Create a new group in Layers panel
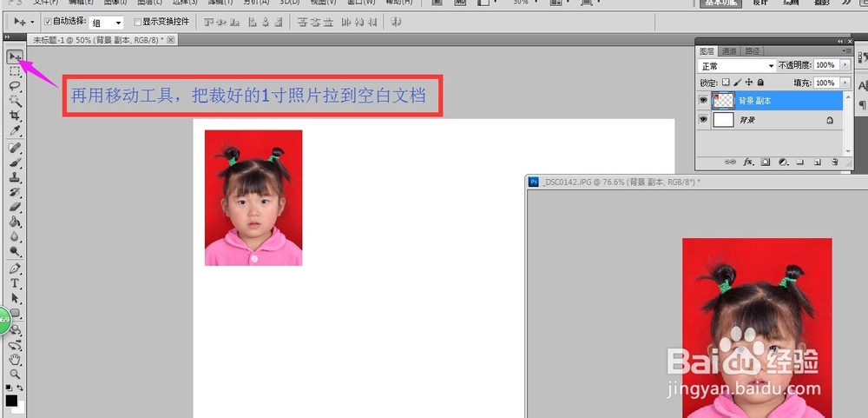Viewport: 868px width, 418px height. click(x=800, y=163)
